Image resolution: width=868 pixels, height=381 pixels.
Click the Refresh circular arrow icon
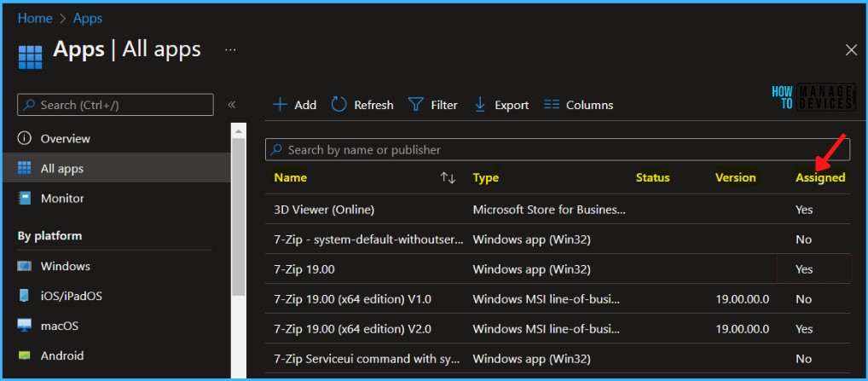(x=339, y=105)
